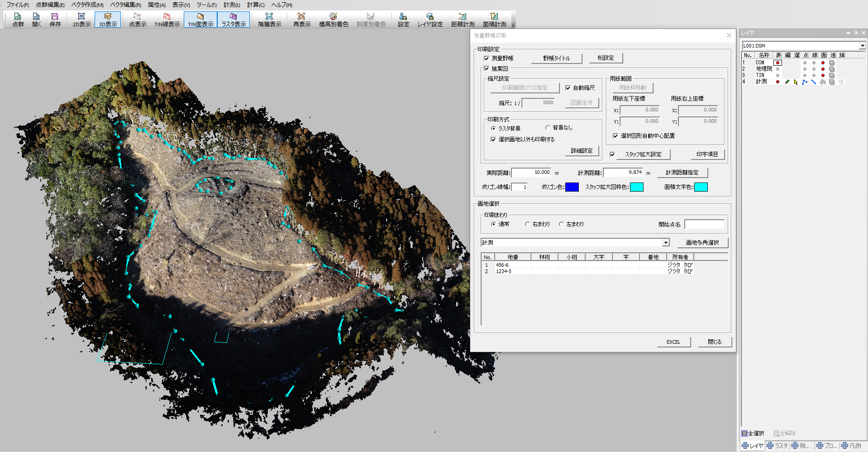Open レイヤ設定 layer settings icon
Screen dimensions: 868x452
pos(430,19)
